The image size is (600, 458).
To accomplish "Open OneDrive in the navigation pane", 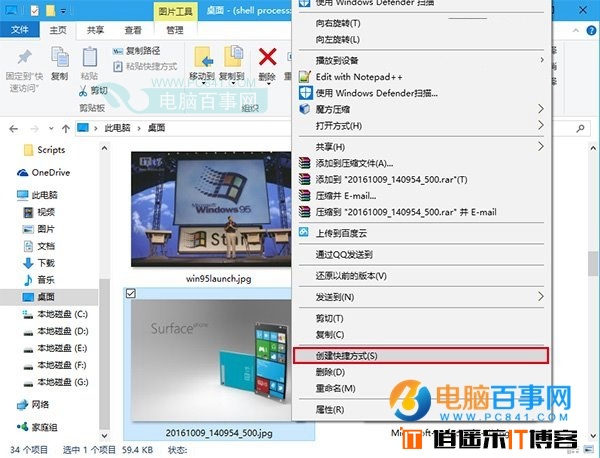I will [44, 173].
